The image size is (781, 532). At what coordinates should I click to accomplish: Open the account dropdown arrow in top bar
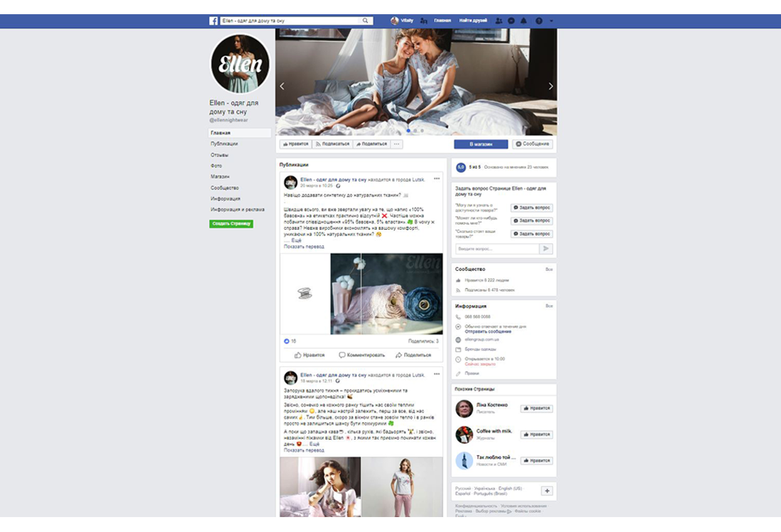(551, 21)
